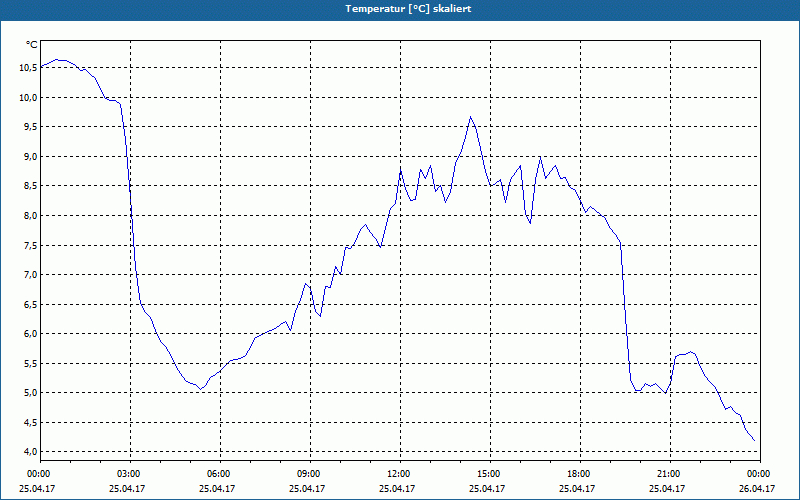Click the 4,0 temperature axis label
800x500 pixels.
pos(31,452)
